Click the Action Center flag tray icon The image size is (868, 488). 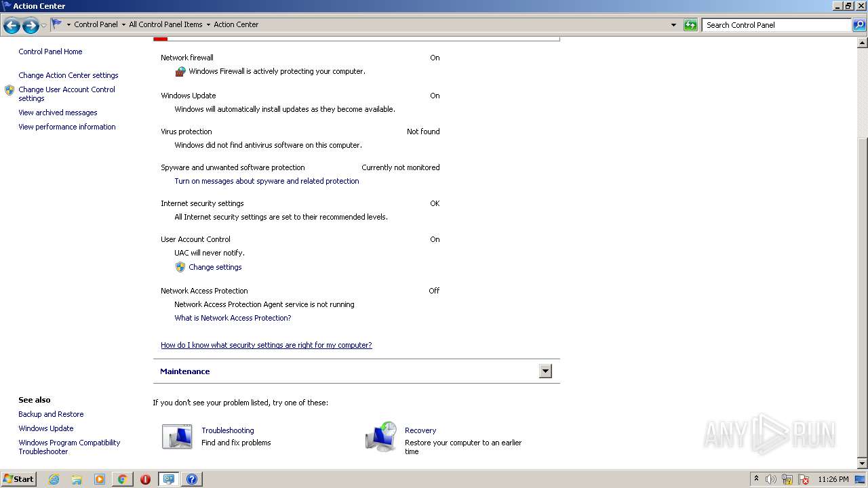click(804, 479)
